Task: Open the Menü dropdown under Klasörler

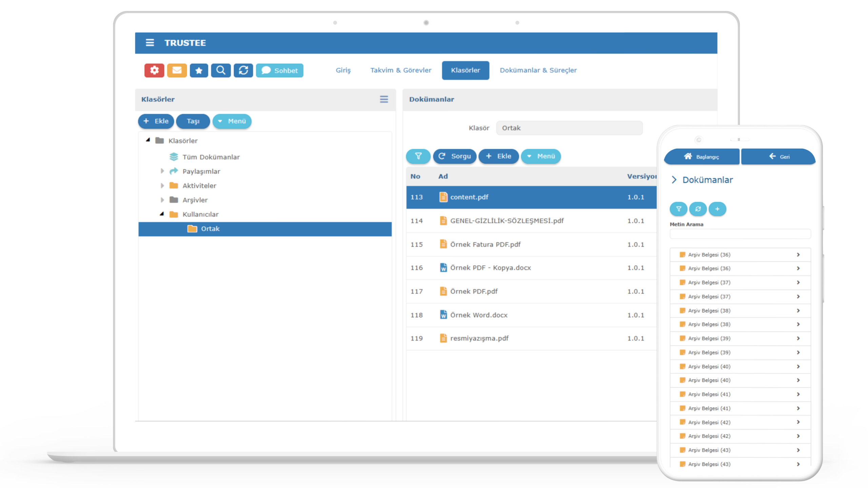Action: [x=232, y=121]
